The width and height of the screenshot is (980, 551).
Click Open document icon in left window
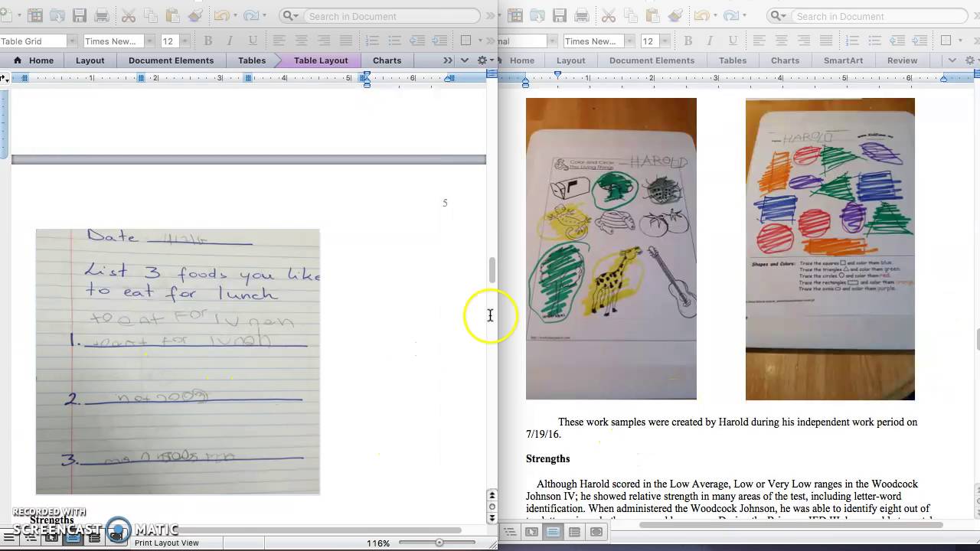click(57, 15)
